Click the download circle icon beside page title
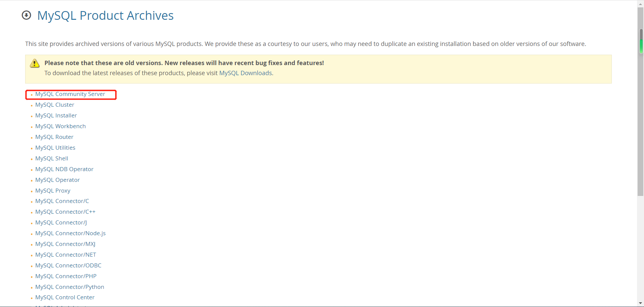Image resolution: width=644 pixels, height=307 pixels. (x=26, y=15)
